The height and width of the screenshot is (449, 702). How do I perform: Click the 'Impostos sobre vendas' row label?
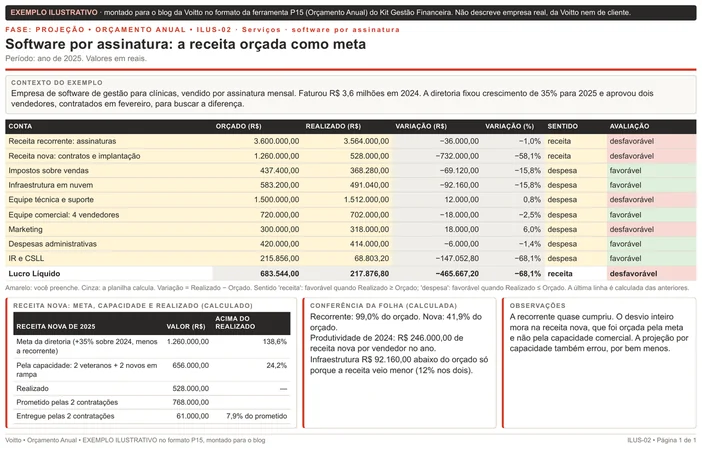(48, 171)
